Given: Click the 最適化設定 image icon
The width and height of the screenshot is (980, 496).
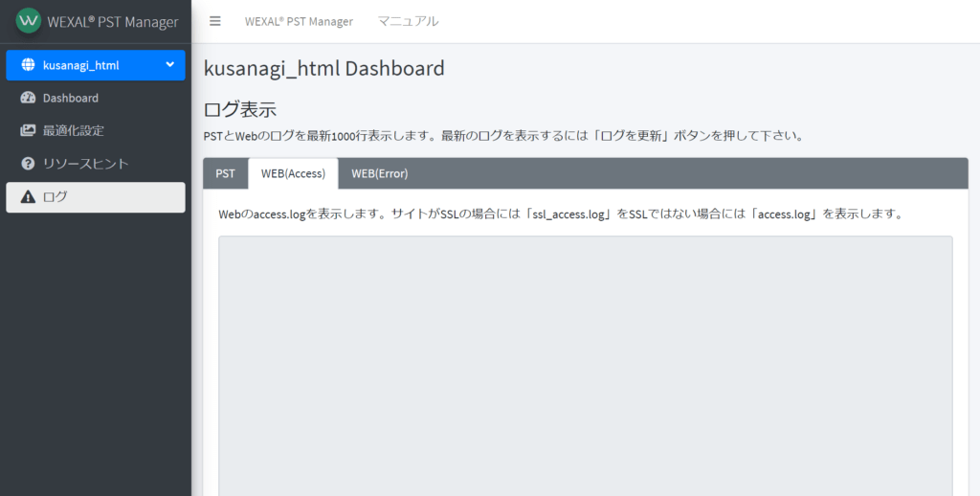Looking at the screenshot, I should coord(28,131).
